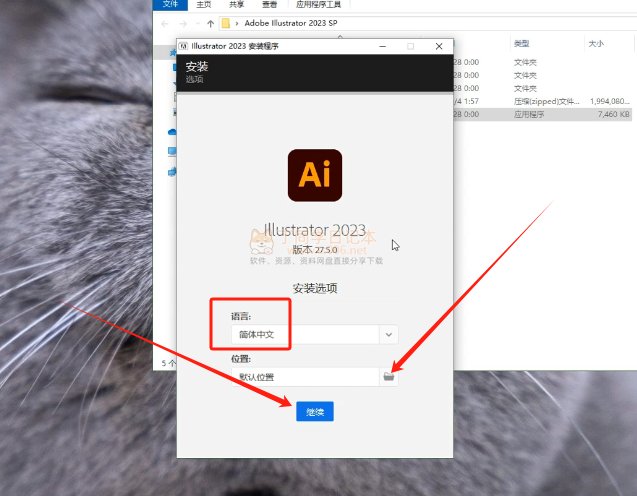Click the 安装 header title in installer
Image resolution: width=637 pixels, height=496 pixels.
click(197, 66)
